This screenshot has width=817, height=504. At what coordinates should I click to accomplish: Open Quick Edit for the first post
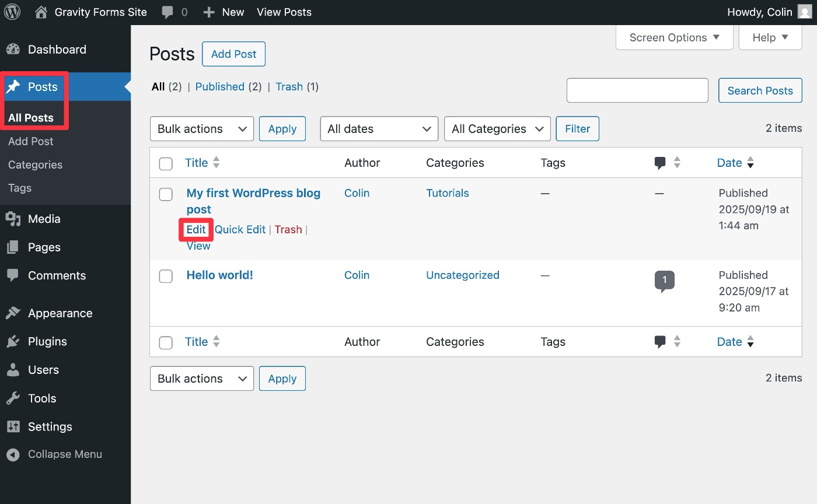240,229
